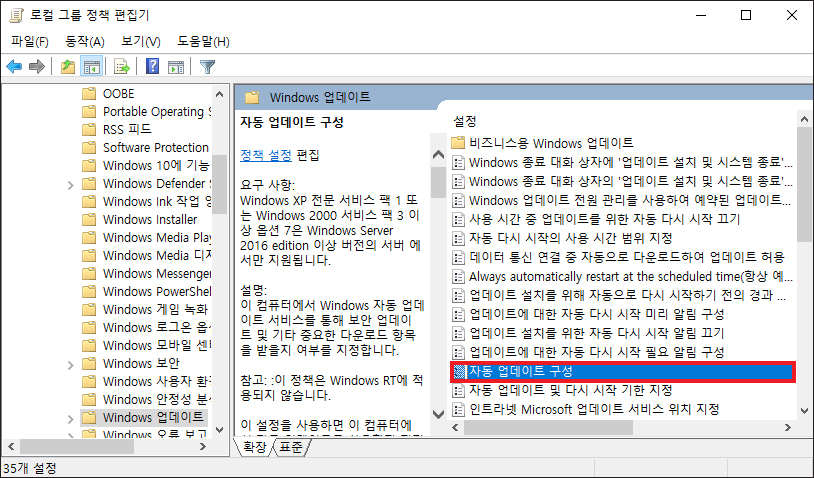Select Portable Operating folder in tree
Screen dimensions: 814x478
tap(157, 112)
